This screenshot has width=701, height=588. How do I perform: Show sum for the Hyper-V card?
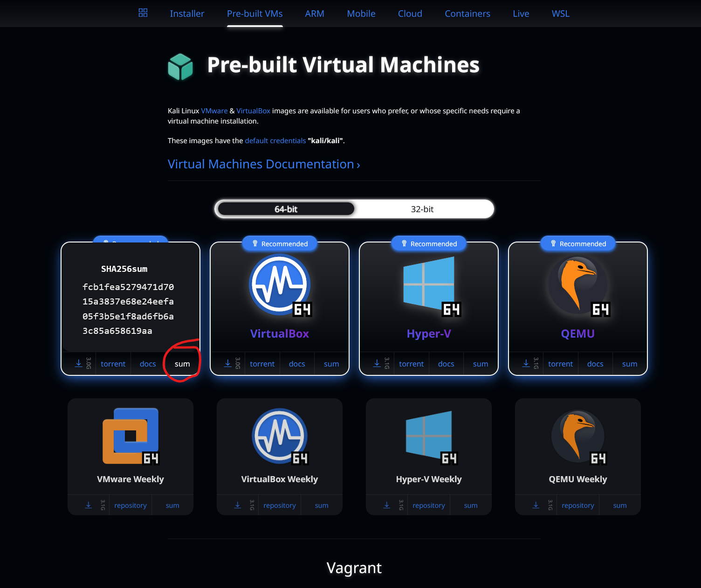481,364
